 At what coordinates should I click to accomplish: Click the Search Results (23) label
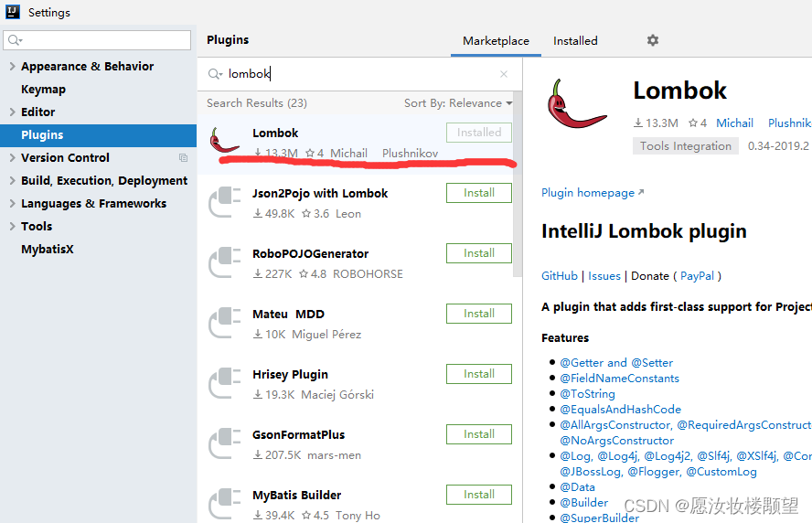[257, 103]
